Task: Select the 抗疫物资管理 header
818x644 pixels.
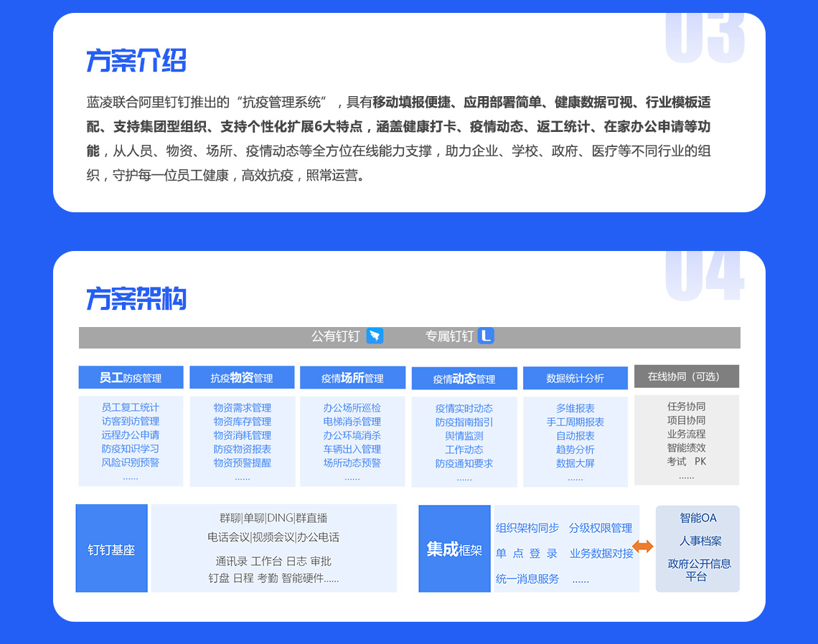Action: coord(242,377)
